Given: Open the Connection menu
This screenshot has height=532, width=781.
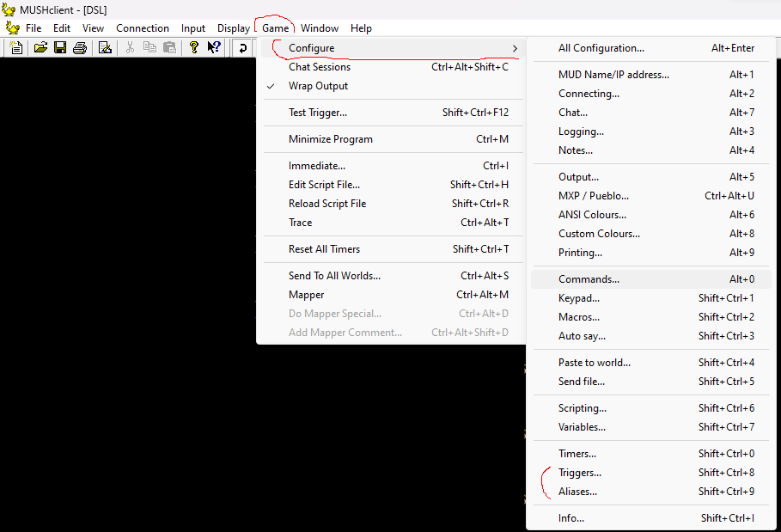Looking at the screenshot, I should coord(143,28).
